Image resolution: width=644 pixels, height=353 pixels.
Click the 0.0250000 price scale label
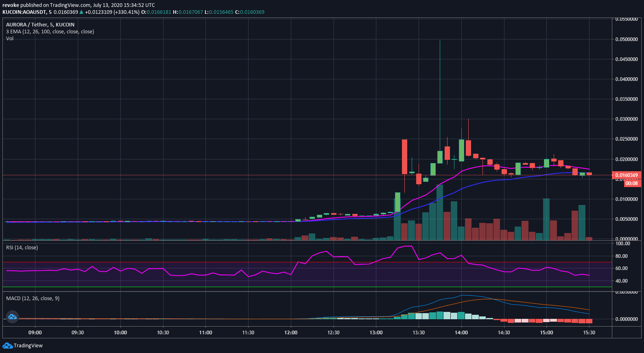click(627, 139)
